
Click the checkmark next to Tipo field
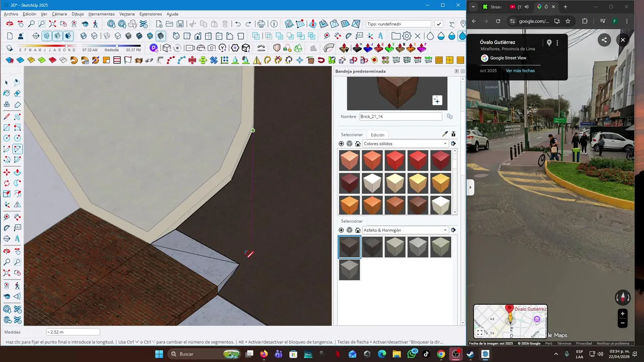[x=439, y=24]
